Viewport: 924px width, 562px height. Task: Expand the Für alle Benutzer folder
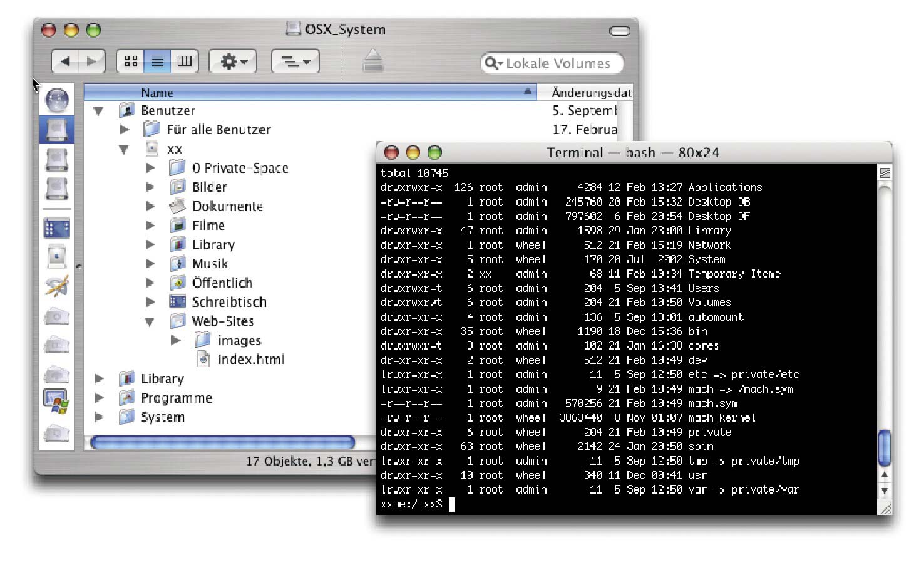125,129
